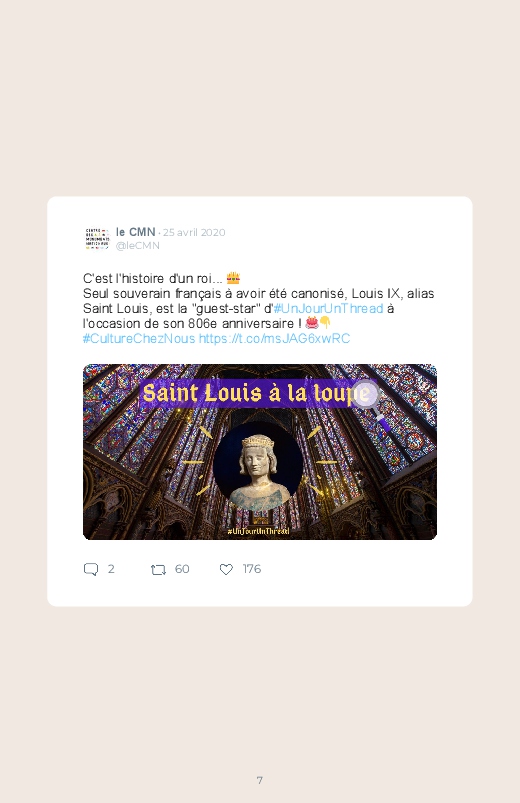Click the page number 7
The height and width of the screenshot is (803, 520).
point(260,780)
